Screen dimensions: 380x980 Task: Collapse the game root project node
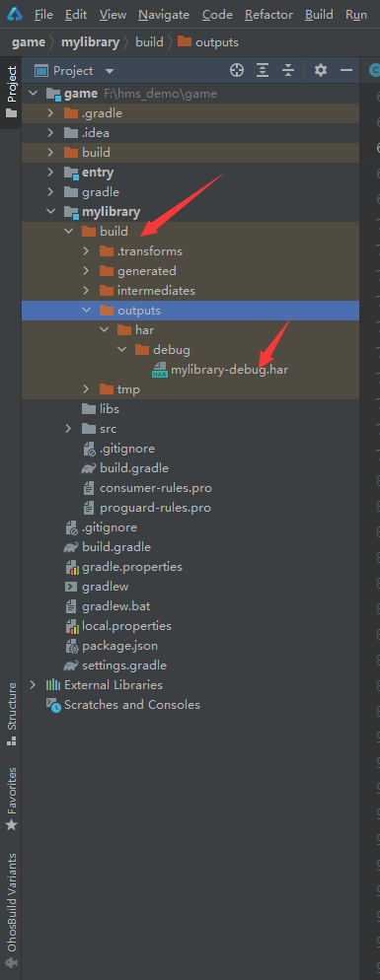pyautogui.click(x=33, y=94)
